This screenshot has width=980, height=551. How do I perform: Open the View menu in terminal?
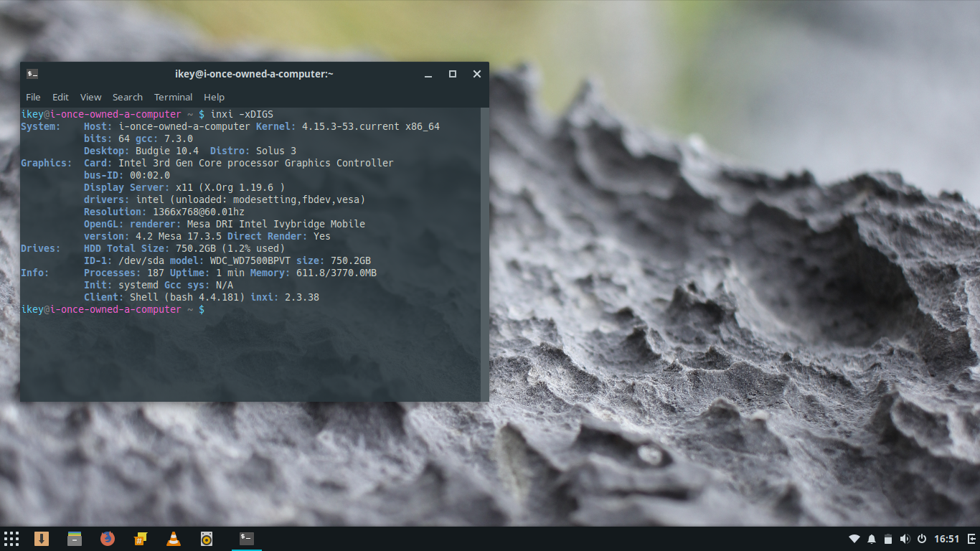(90, 97)
